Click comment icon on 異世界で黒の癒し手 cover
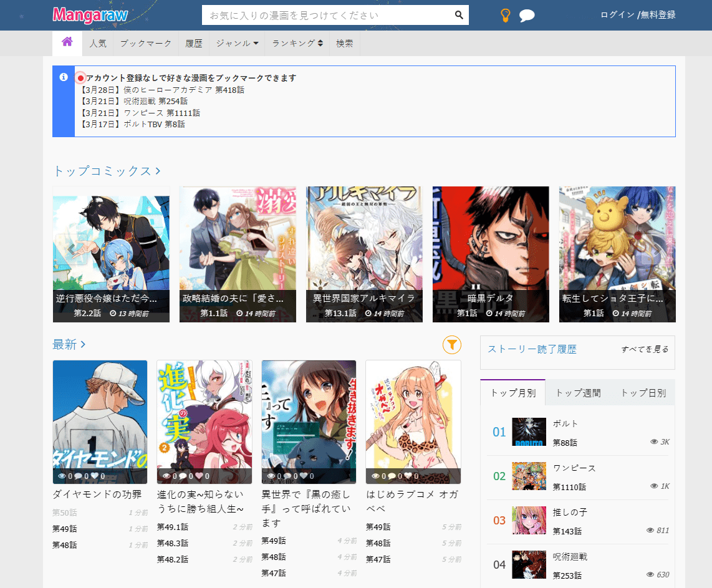This screenshot has width=712, height=588. point(287,476)
